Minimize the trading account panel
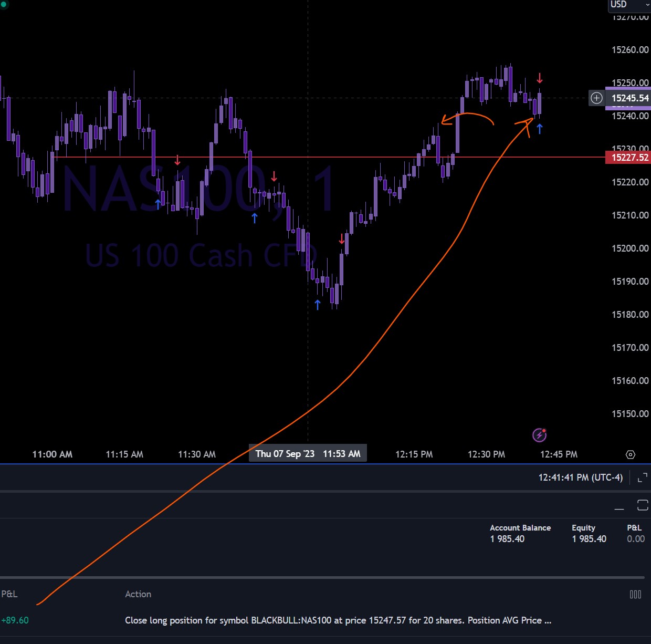Viewport: 651px width, 644px height. pos(619,506)
